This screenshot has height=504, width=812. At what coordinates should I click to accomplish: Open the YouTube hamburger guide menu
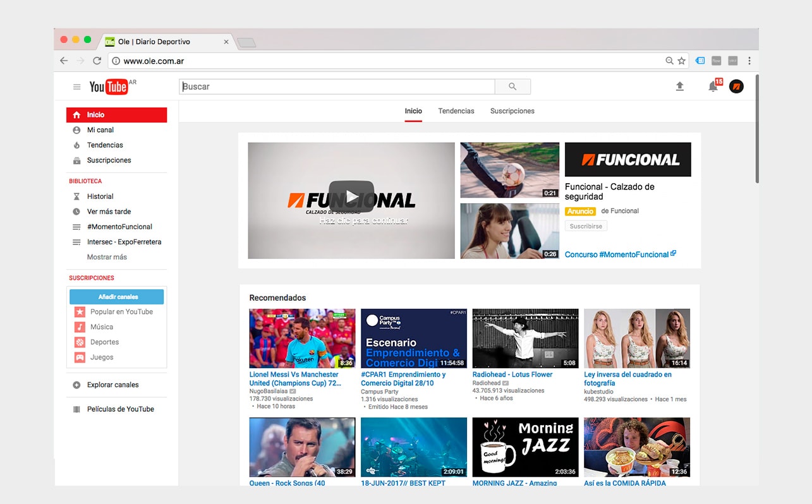coord(76,87)
